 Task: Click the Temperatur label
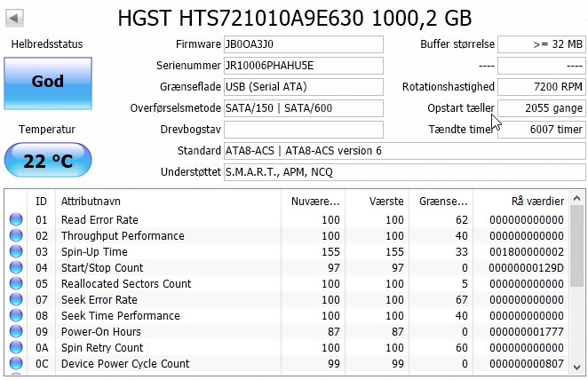pos(47,130)
